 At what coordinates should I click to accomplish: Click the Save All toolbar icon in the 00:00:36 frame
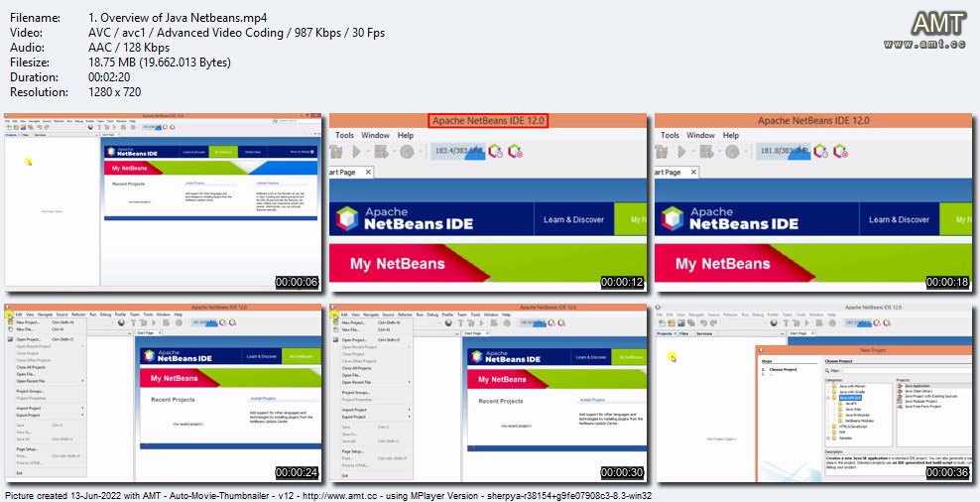pos(691,322)
